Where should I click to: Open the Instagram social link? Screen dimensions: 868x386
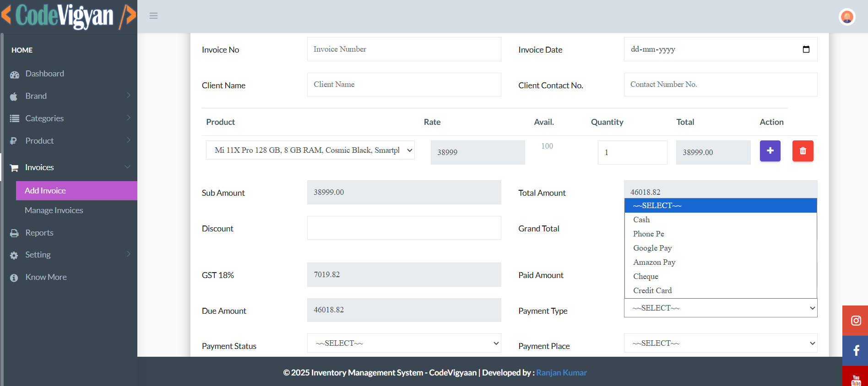[x=856, y=321]
